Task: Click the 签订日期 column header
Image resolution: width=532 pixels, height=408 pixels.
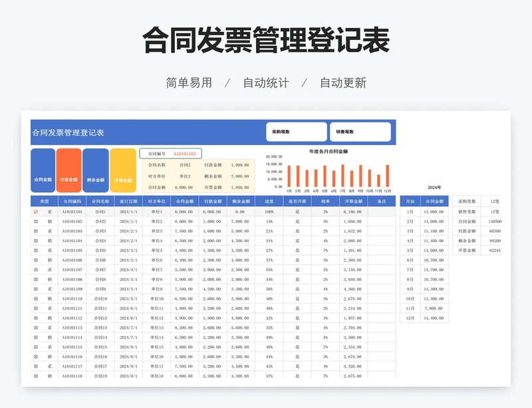Action: click(128, 201)
